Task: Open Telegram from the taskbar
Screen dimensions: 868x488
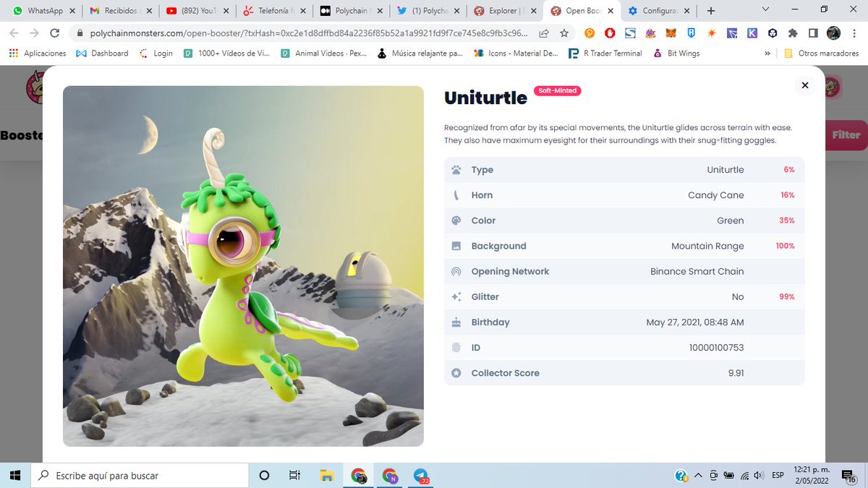Action: 421,476
